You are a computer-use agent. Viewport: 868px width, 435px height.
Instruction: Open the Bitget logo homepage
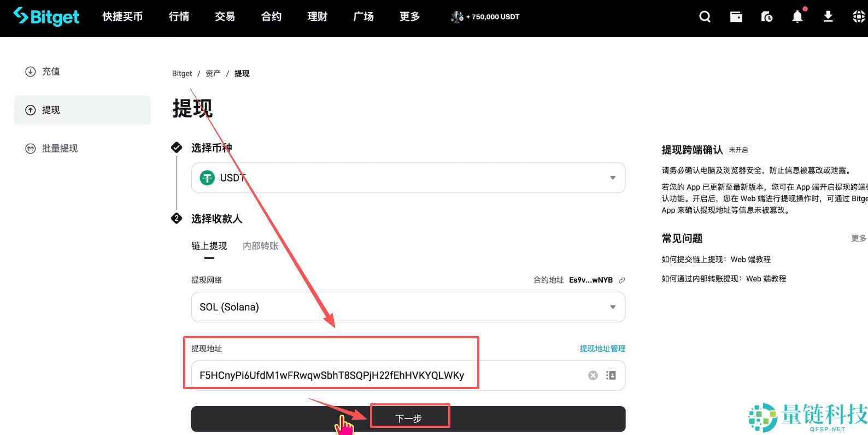click(x=46, y=16)
